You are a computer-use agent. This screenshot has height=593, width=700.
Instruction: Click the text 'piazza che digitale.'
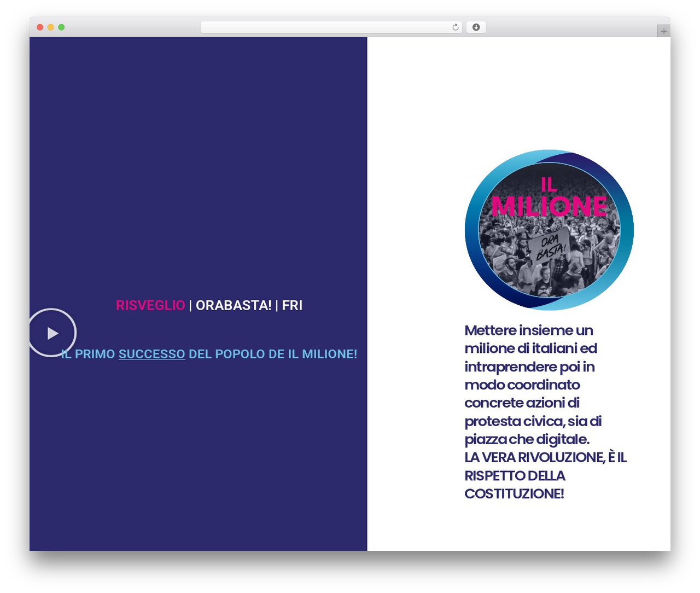click(527, 439)
